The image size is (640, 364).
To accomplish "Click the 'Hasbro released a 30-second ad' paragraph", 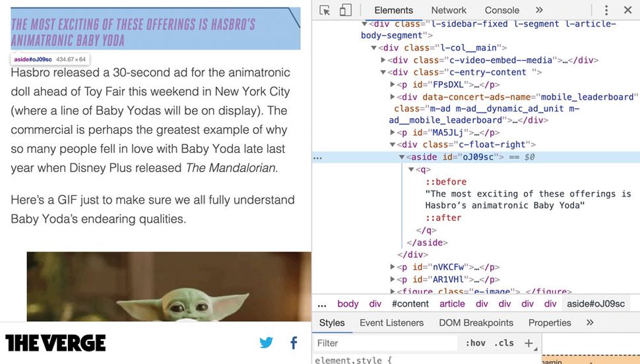I will [150, 121].
